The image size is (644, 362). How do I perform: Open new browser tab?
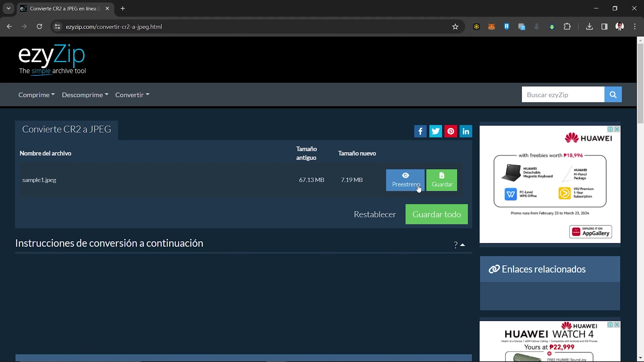(x=123, y=9)
